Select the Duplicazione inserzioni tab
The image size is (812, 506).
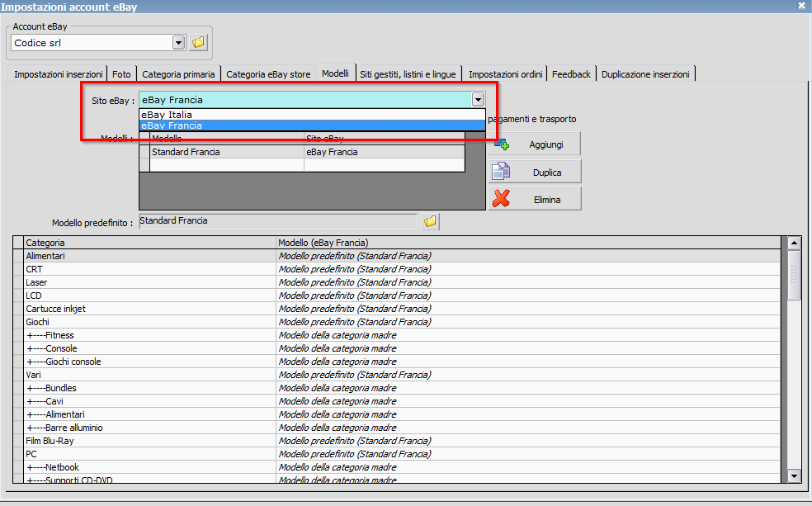645,74
